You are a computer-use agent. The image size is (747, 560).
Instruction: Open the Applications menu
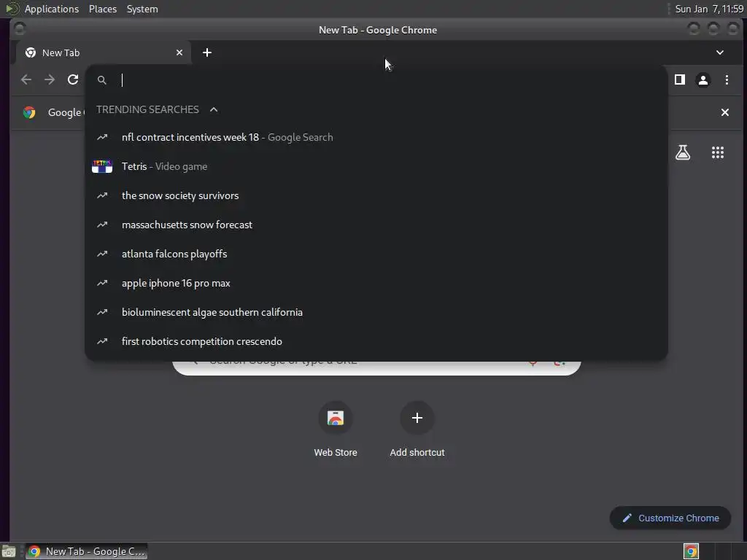click(52, 9)
